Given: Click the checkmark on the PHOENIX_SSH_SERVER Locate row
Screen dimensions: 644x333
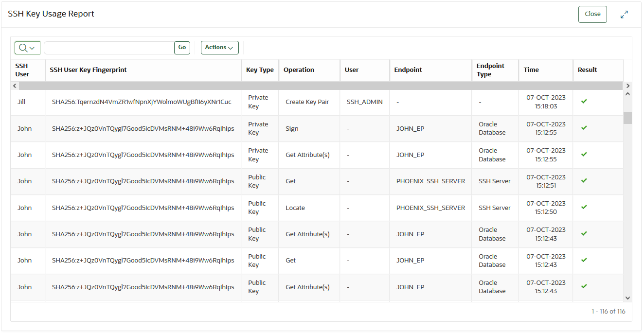Looking at the screenshot, I should tap(583, 208).
